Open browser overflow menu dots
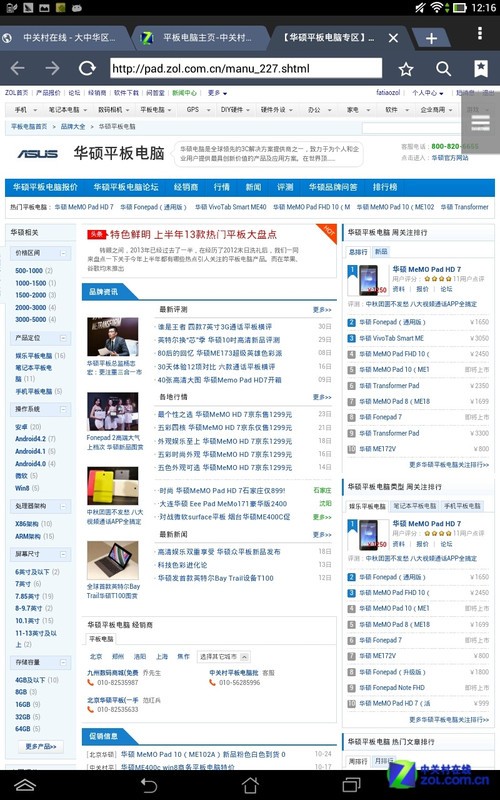500x800 pixels. [480, 33]
